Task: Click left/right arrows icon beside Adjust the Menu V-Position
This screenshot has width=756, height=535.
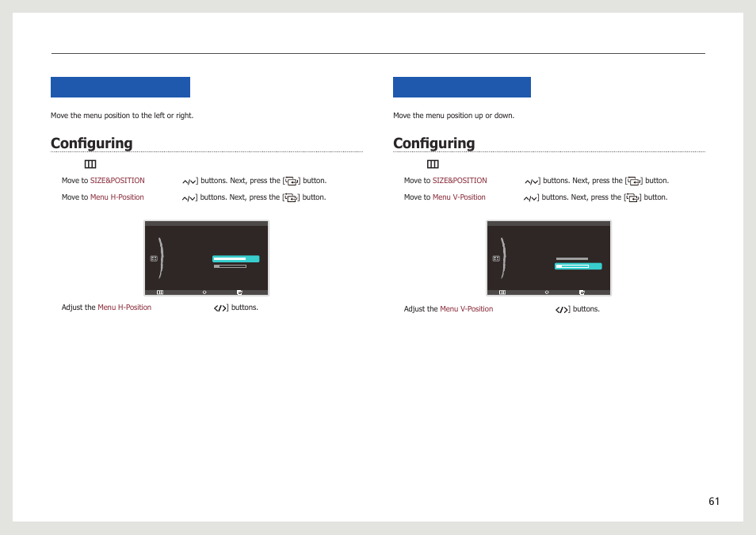Action: click(562, 310)
